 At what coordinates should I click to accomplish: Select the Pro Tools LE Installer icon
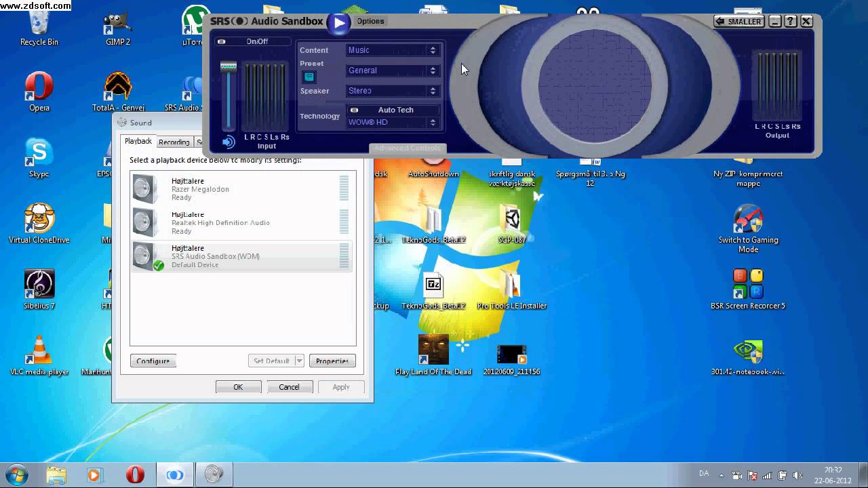(x=512, y=290)
